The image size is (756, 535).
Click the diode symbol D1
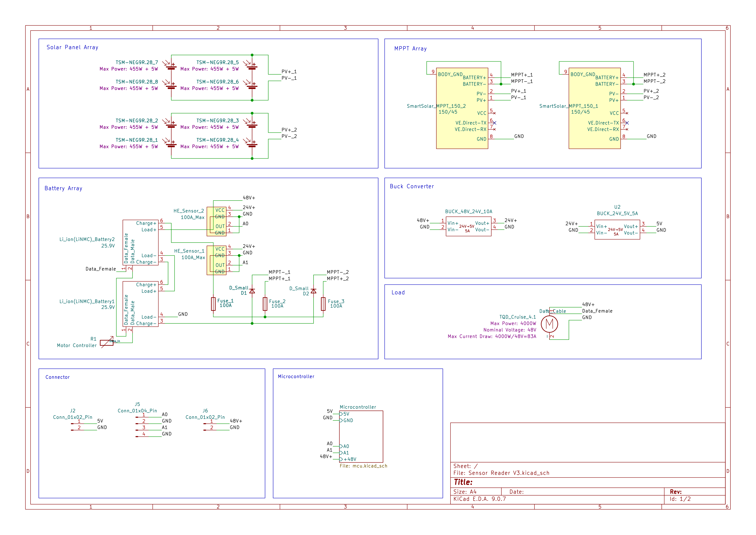coord(252,292)
